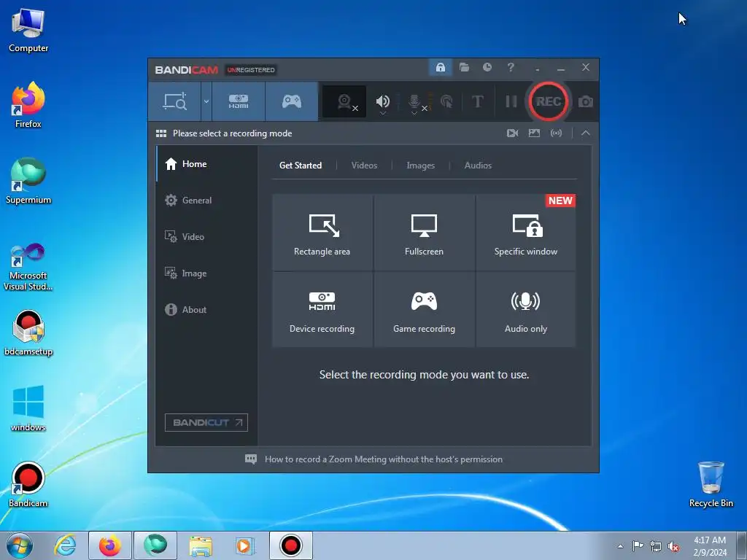747x560 pixels.
Task: Choose the Rectangle area recording mode
Action: (322, 233)
